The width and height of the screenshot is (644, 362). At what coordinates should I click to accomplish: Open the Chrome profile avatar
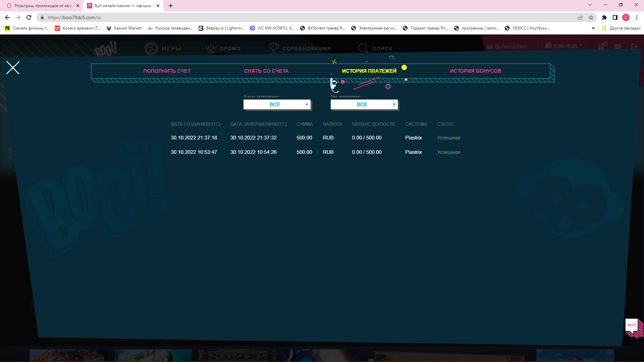click(x=626, y=17)
